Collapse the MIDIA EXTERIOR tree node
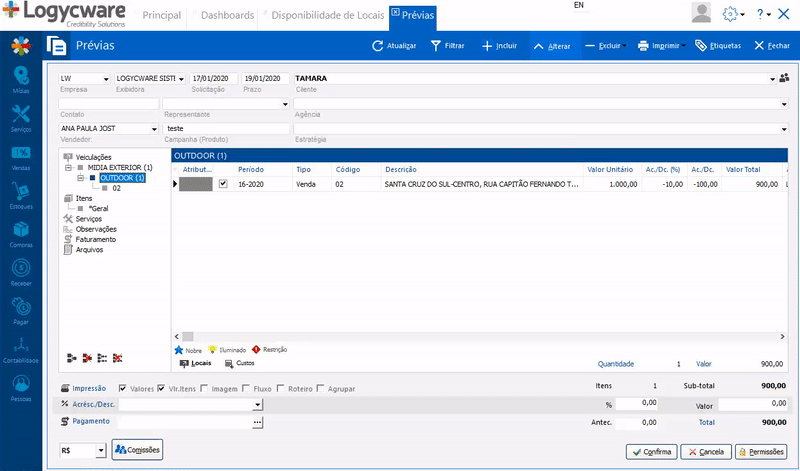The width and height of the screenshot is (800, 471). click(x=68, y=168)
